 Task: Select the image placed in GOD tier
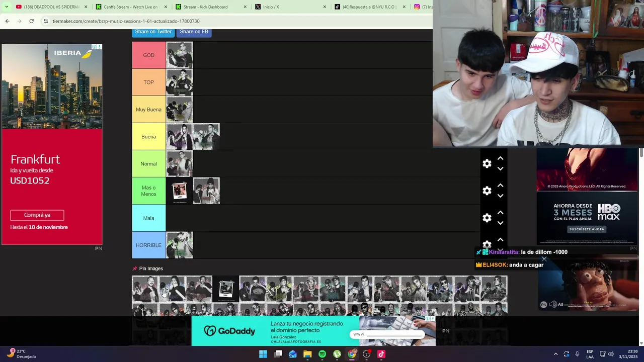point(179,55)
